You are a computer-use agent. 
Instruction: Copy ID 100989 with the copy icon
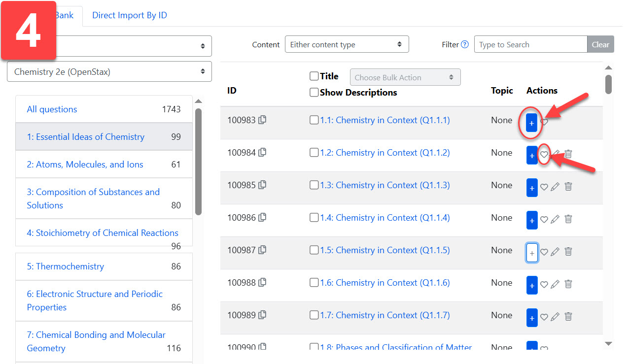click(262, 315)
